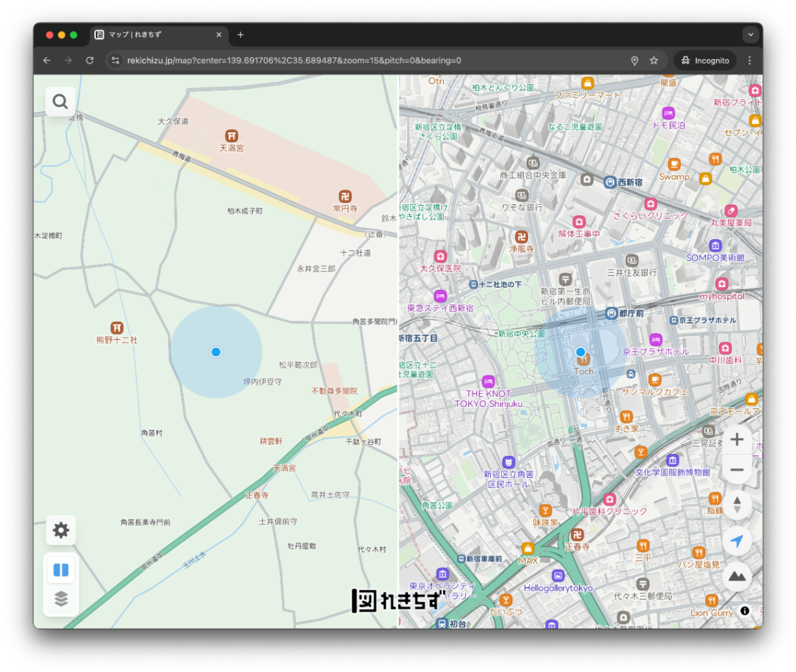Close the マップ | れきちず tab

point(219,35)
